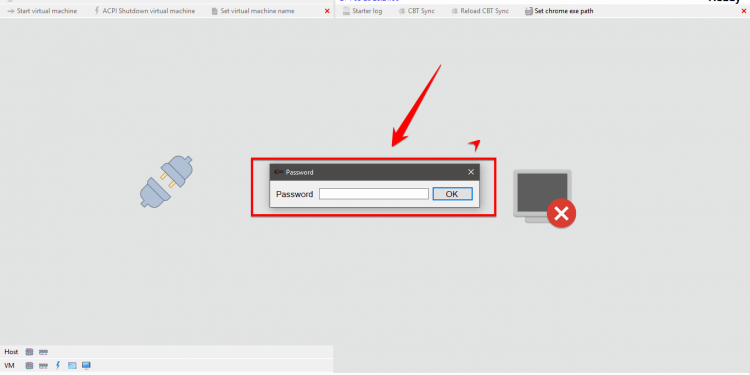Click Set chrome exe path button
This screenshot has width=750, height=375.
point(559,11)
